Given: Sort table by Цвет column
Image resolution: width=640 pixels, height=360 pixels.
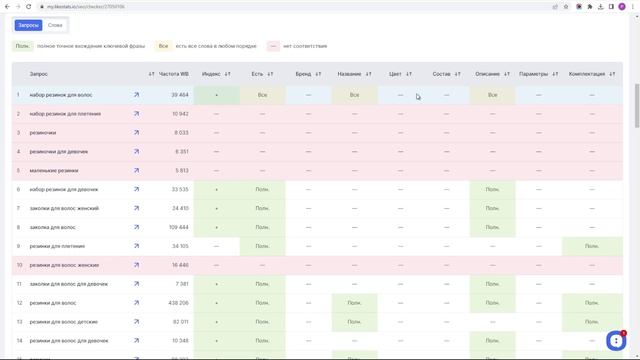Looking at the screenshot, I should [x=409, y=74].
